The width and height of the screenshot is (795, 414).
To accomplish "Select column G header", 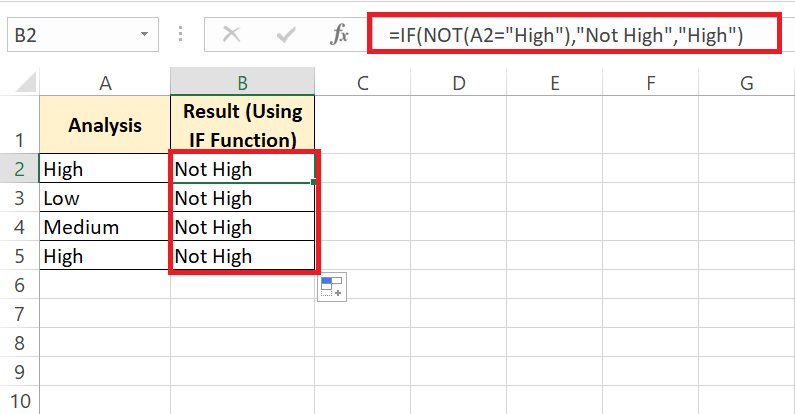I will 746,83.
